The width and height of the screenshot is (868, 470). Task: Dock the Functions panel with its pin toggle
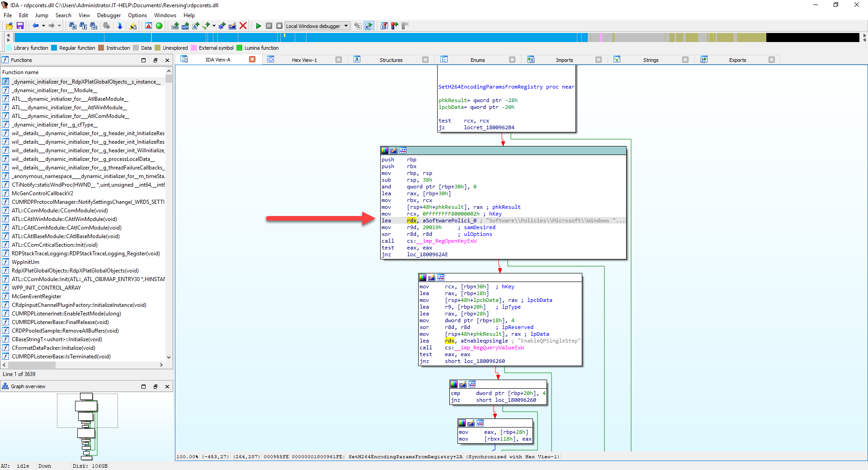click(x=156, y=60)
